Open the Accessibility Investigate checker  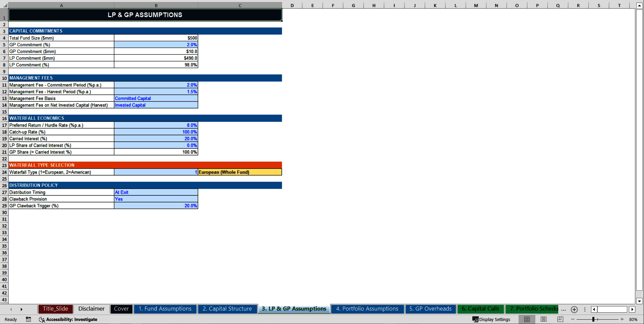68,319
